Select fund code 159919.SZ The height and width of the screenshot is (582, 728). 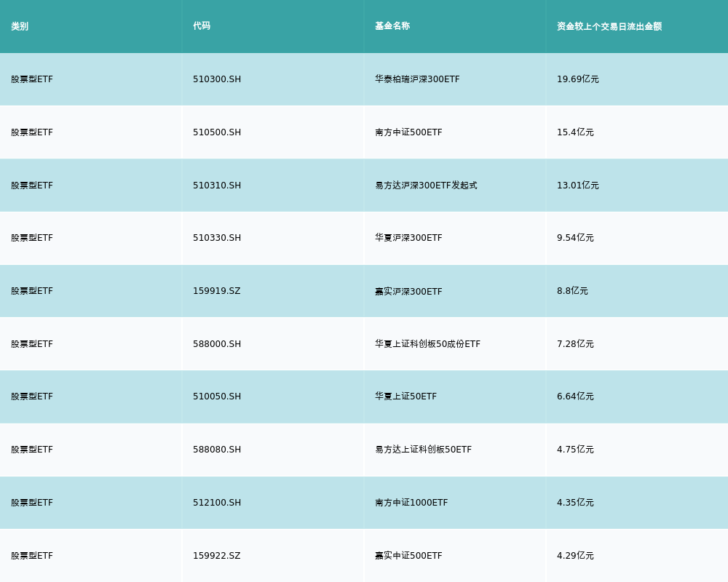216,291
